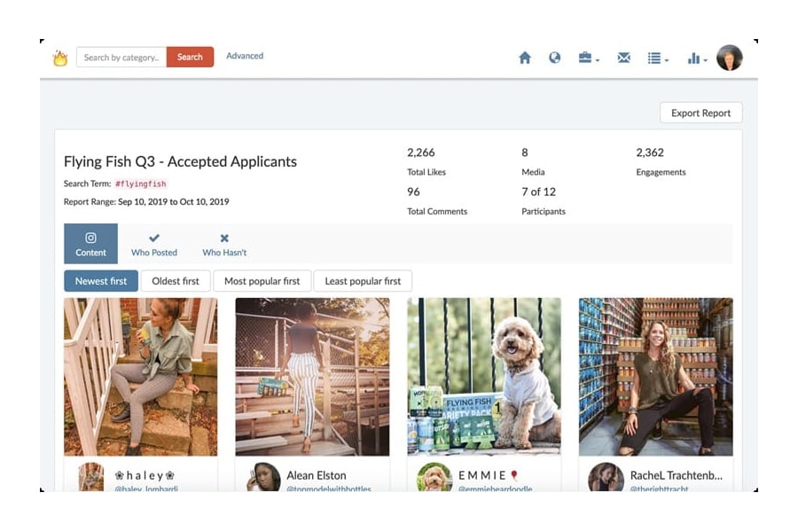Viewport: 798px width, 532px height.
Task: Open the envelope messages icon
Action: coord(623,58)
